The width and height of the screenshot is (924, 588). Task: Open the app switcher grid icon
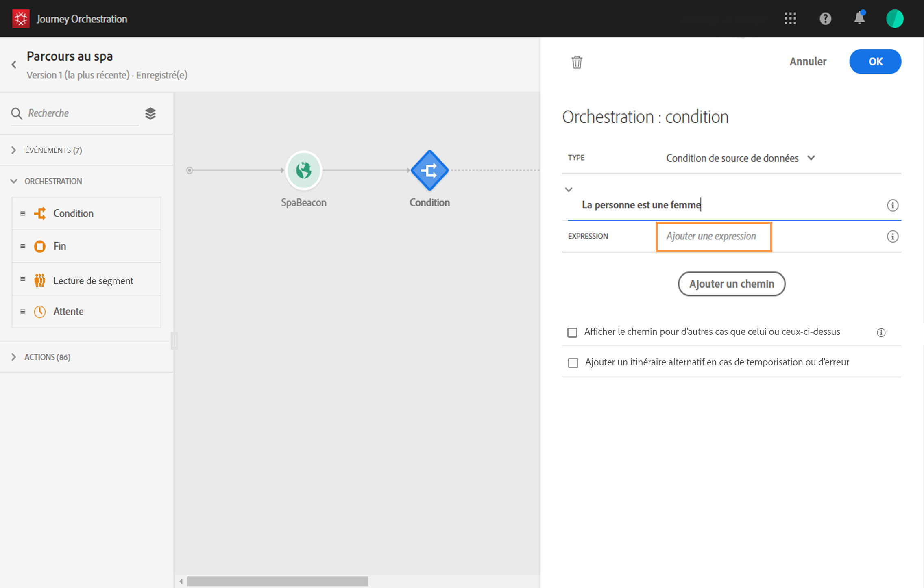[x=790, y=19]
